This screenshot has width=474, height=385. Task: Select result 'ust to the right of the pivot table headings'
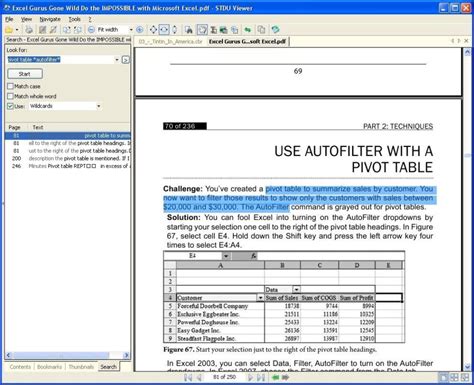68,151
